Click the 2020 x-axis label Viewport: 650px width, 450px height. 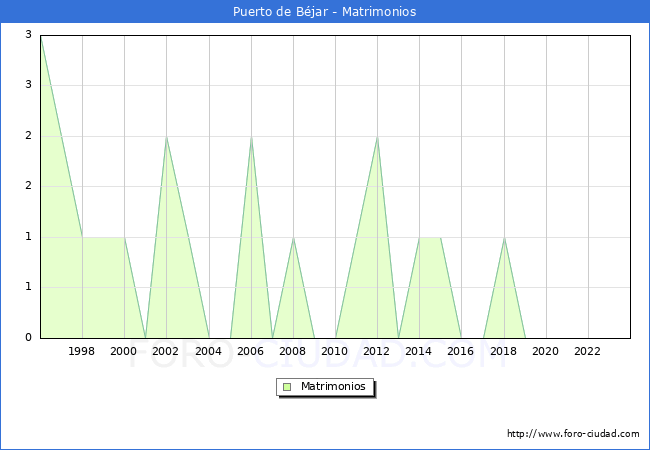coord(546,351)
